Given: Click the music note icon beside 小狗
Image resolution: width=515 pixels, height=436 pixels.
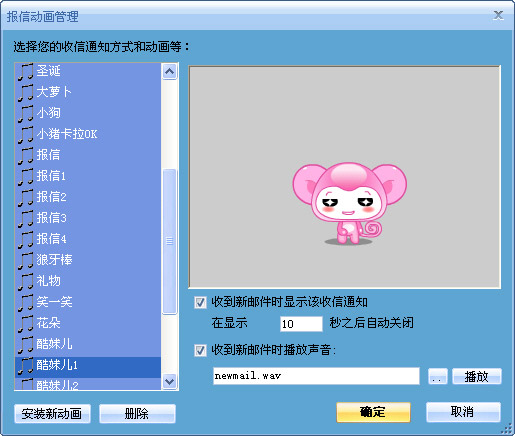Looking at the screenshot, I should click(26, 113).
